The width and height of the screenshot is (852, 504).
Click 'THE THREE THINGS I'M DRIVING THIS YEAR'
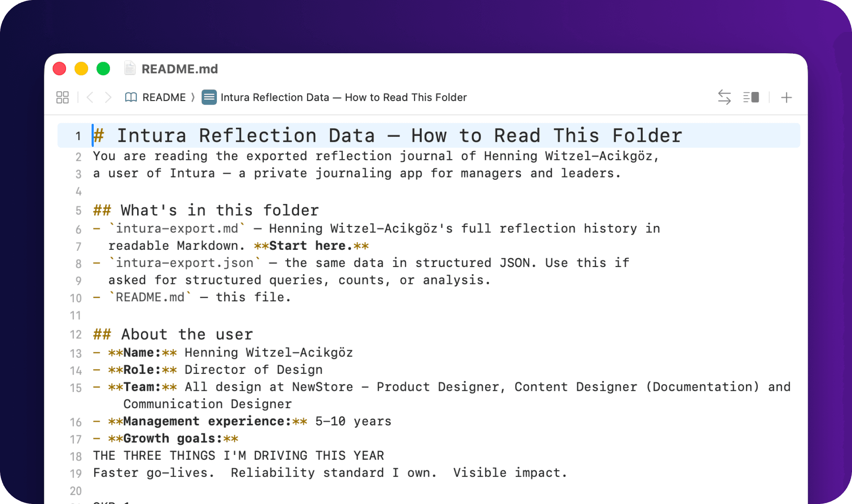point(239,456)
